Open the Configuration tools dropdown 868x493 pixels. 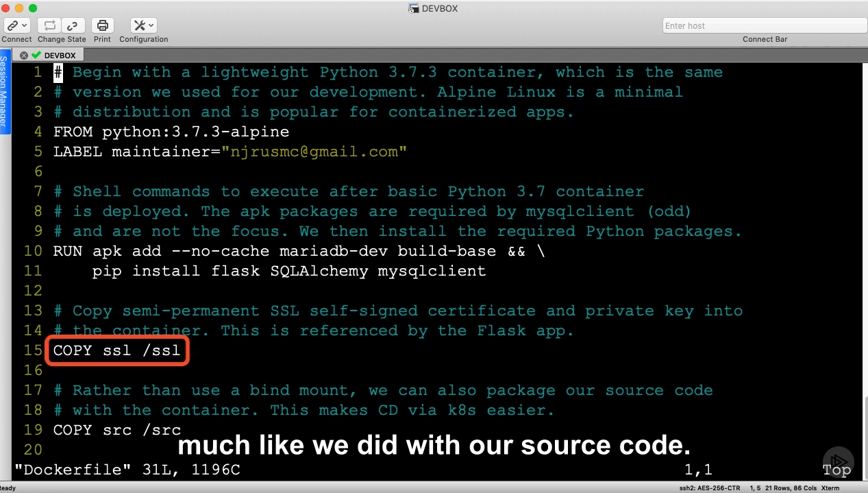click(x=143, y=25)
